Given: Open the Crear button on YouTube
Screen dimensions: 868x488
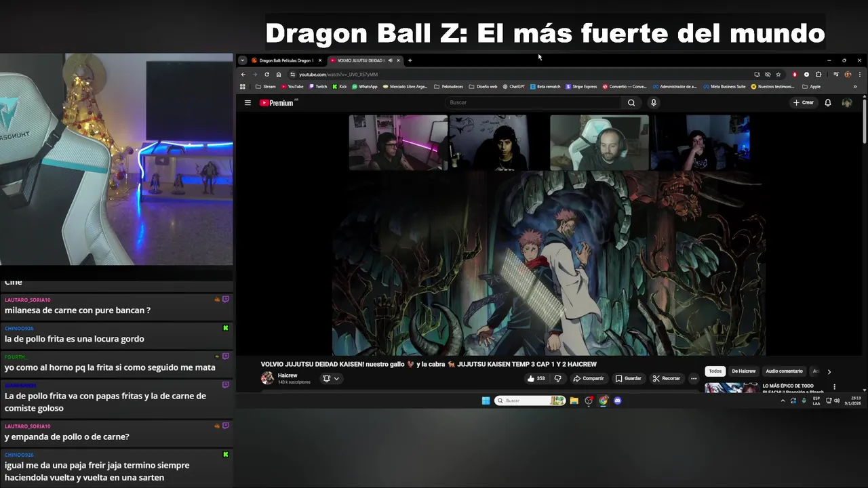Looking at the screenshot, I should click(x=803, y=103).
